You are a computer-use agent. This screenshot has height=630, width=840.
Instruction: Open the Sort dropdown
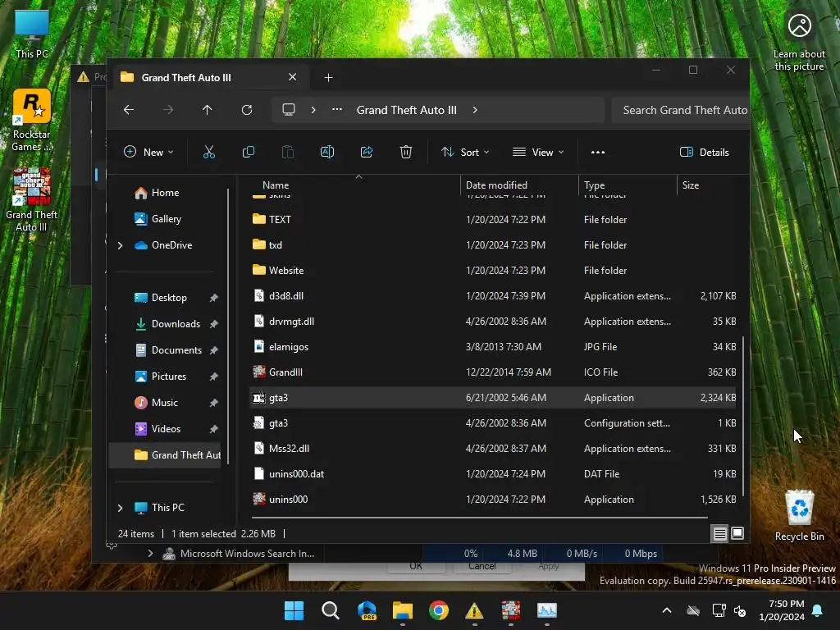(464, 152)
